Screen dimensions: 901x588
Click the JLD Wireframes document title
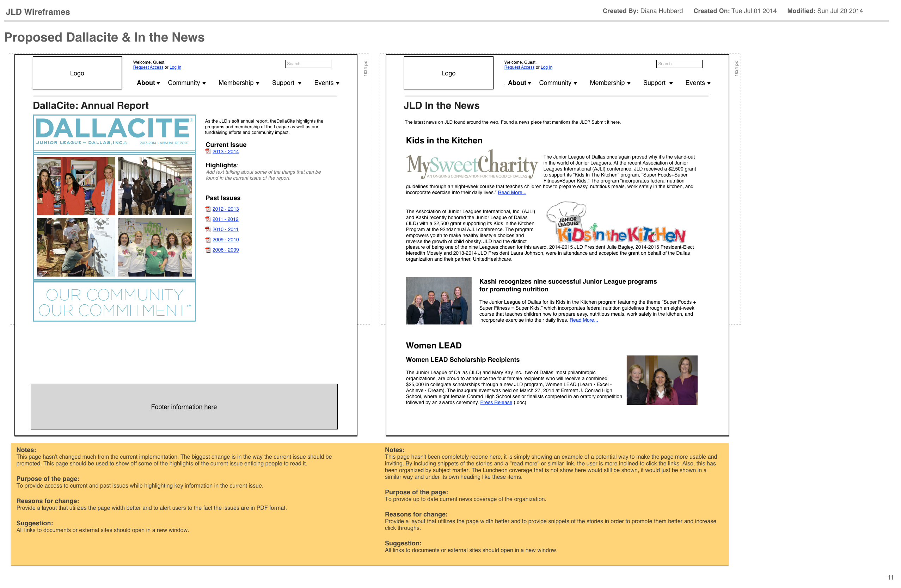pyautogui.click(x=38, y=12)
